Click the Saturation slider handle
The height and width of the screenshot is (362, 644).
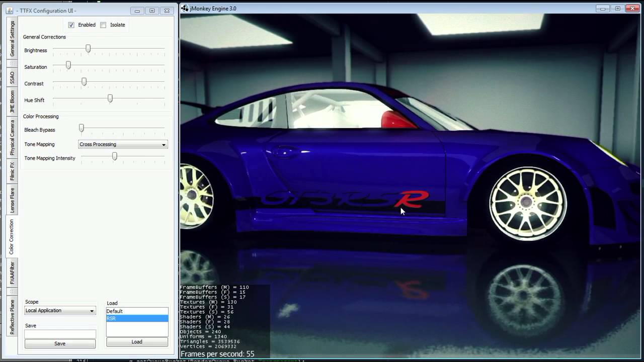pos(68,65)
